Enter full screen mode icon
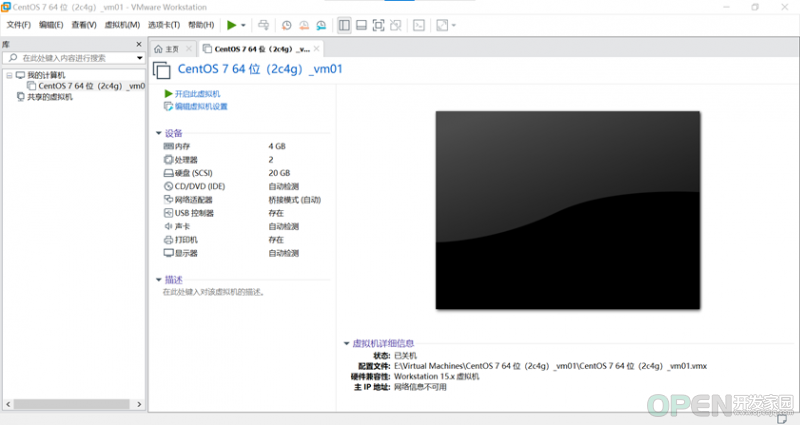The height and width of the screenshot is (425, 800). click(x=379, y=25)
